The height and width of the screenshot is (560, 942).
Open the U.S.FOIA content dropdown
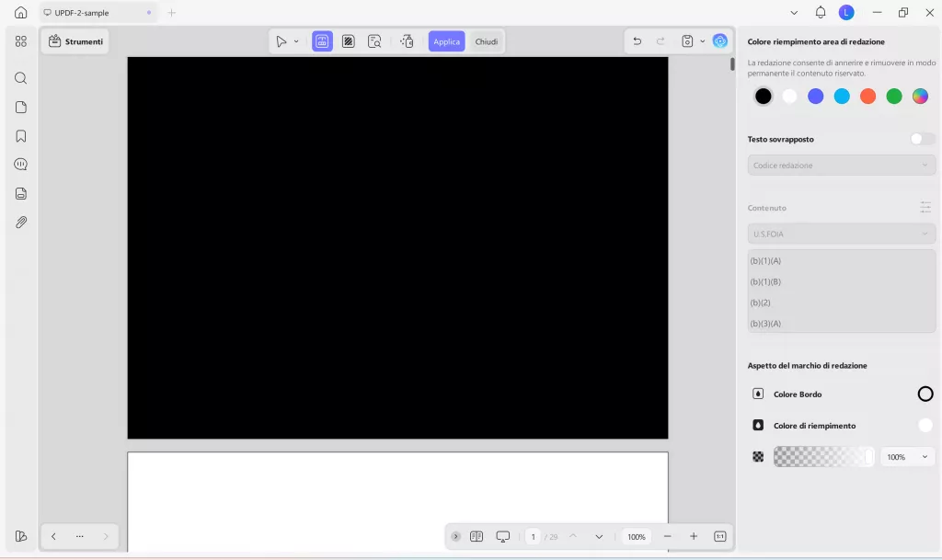[x=840, y=234]
